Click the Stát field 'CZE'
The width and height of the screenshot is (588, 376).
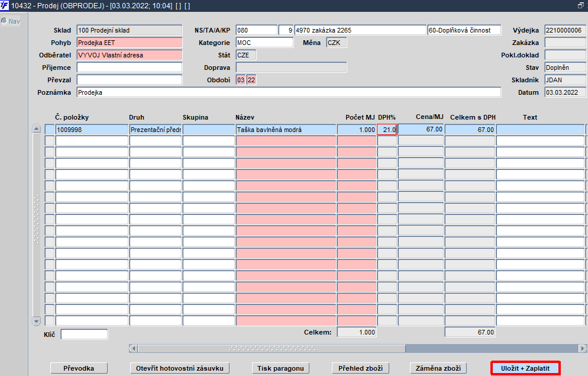pos(246,55)
